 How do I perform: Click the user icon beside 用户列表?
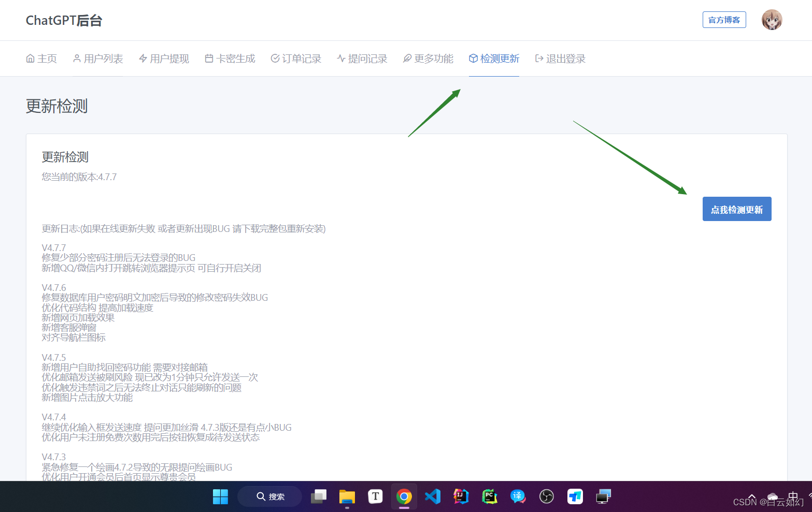[77, 58]
